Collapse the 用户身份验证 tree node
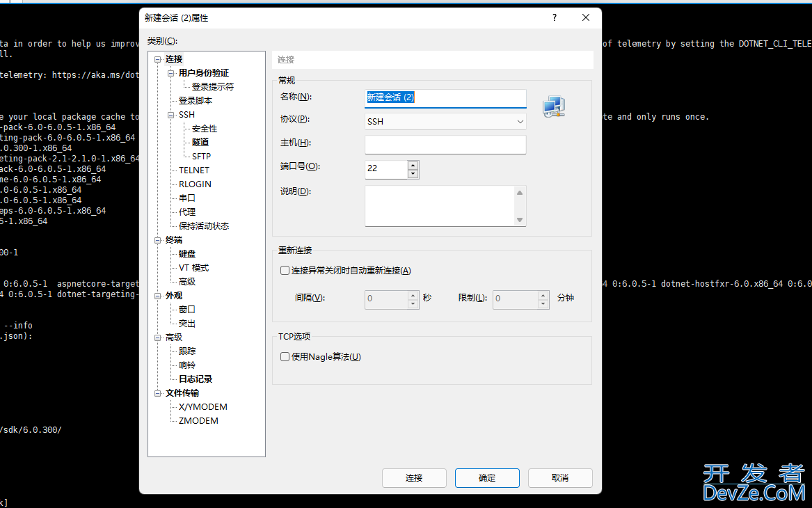 click(170, 73)
